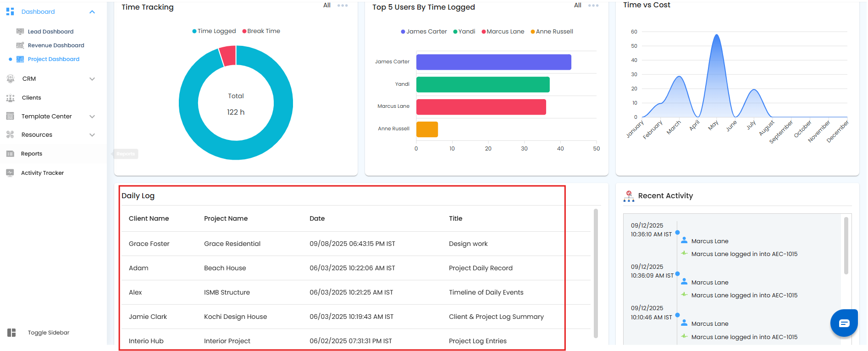Click the Resources icon
Image resolution: width=868 pixels, height=351 pixels.
[10, 135]
